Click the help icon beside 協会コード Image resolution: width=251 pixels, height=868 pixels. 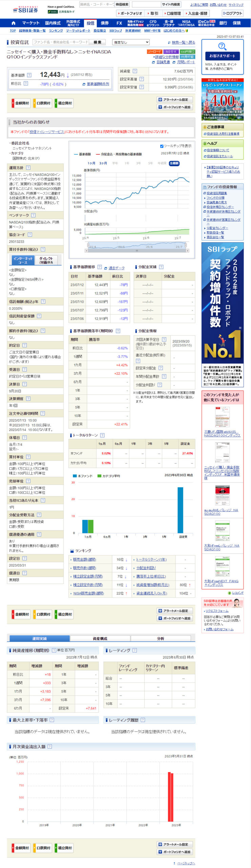tap(30, 234)
